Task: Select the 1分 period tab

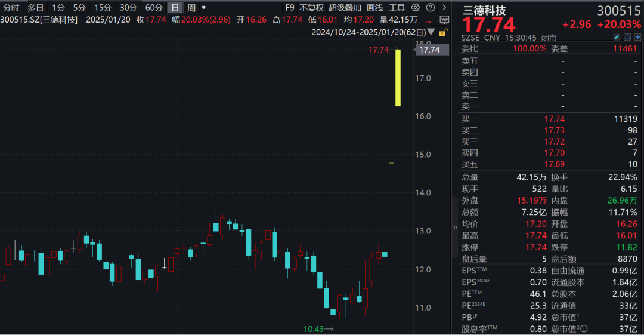Action: click(x=58, y=7)
